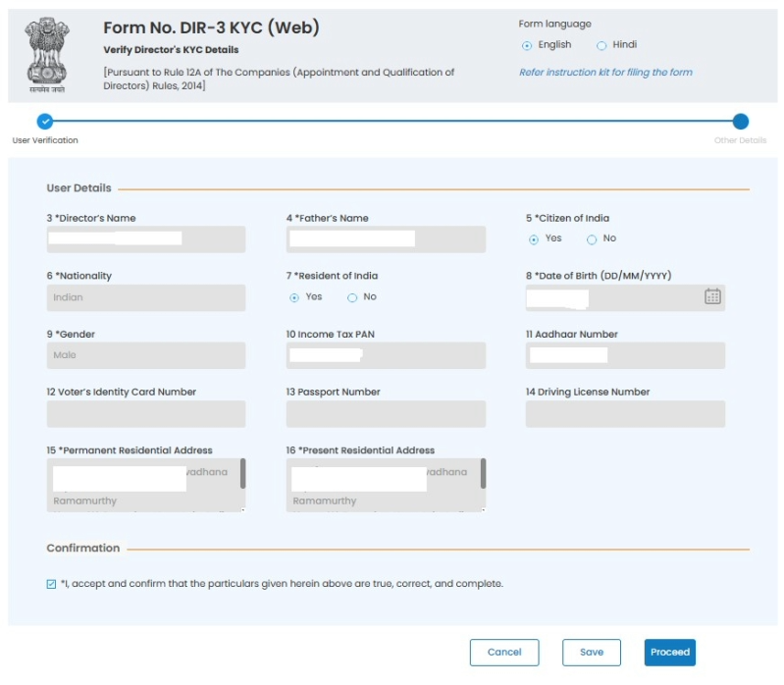Toggle the accept and confirm checkbox
This screenshot has width=784, height=685.
51,584
